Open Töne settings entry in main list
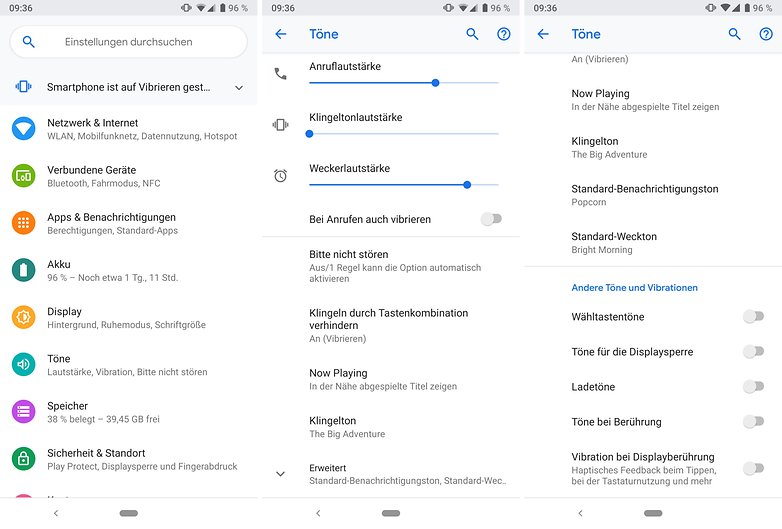Viewport: 782px width, 529px height. pyautogui.click(x=129, y=364)
